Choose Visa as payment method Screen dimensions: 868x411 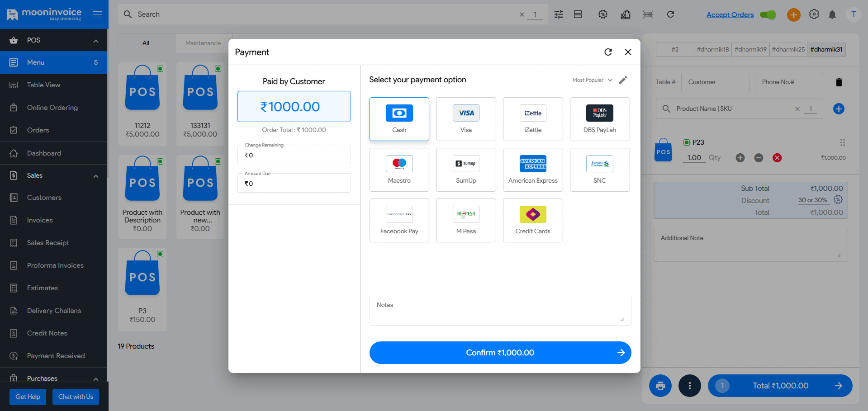466,119
